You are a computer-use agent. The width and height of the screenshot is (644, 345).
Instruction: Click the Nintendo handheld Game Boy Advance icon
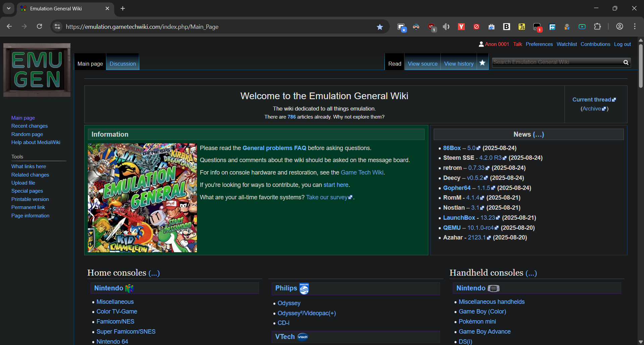pyautogui.click(x=493, y=288)
